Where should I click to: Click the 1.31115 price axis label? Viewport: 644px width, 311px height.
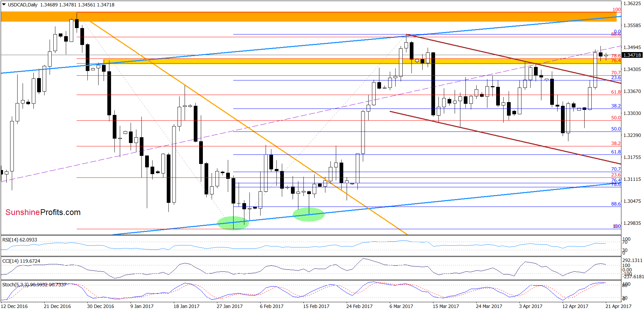point(632,179)
